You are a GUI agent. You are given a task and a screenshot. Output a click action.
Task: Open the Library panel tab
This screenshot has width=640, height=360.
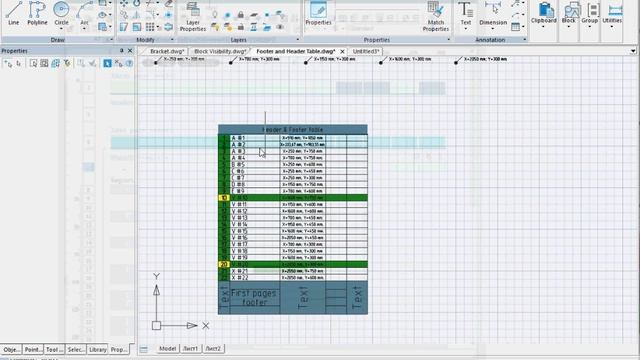click(x=98, y=350)
